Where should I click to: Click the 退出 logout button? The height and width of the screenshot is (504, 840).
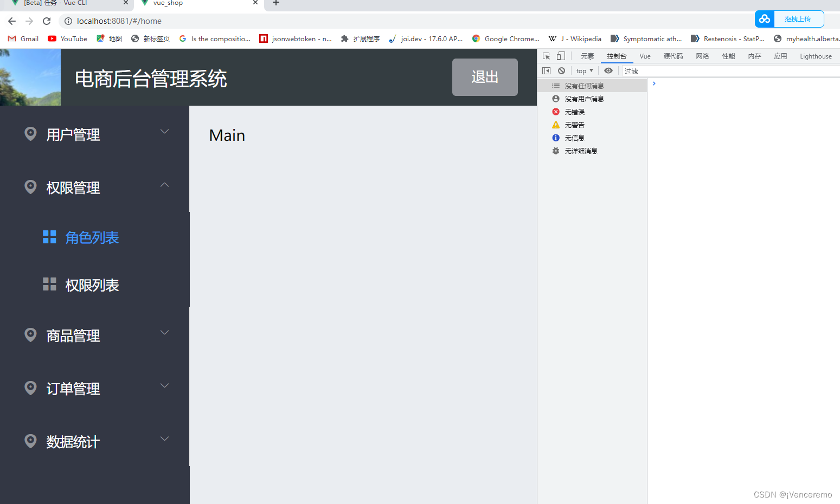click(x=484, y=77)
